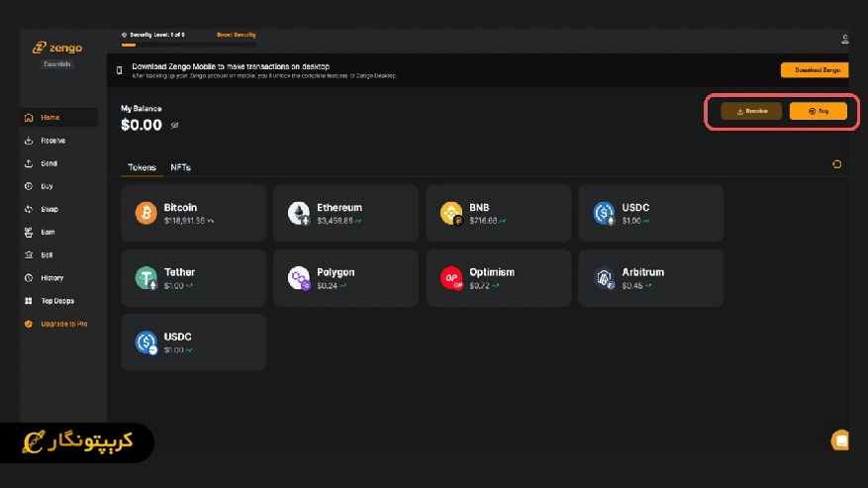Click the Polygon coin icon
The width and height of the screenshot is (868, 488).
(299, 278)
